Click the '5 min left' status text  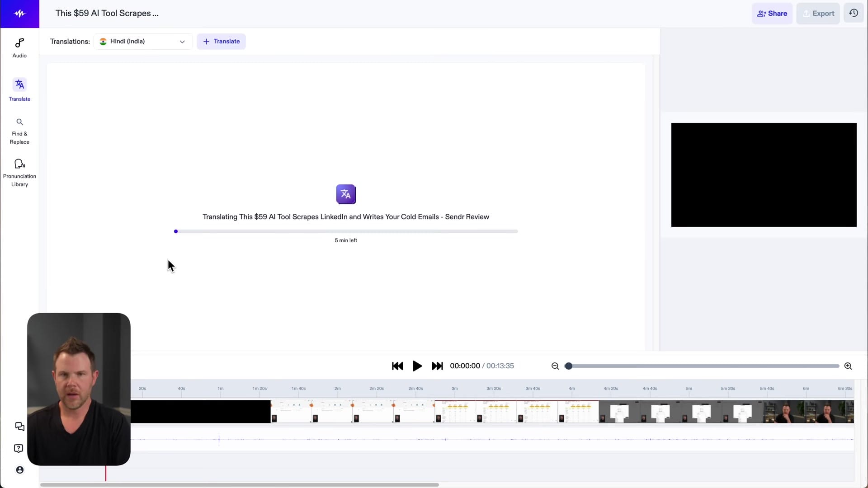(x=346, y=240)
